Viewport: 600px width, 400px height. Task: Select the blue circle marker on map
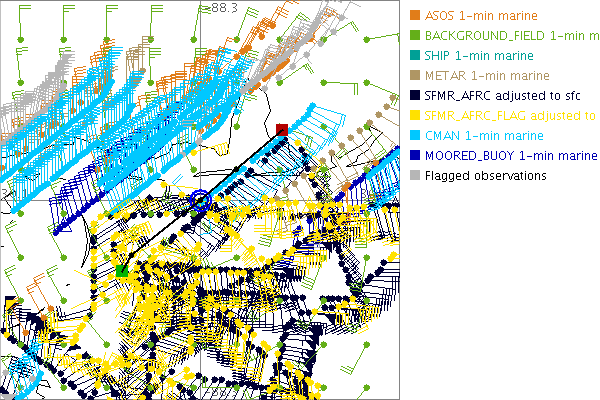200,200
